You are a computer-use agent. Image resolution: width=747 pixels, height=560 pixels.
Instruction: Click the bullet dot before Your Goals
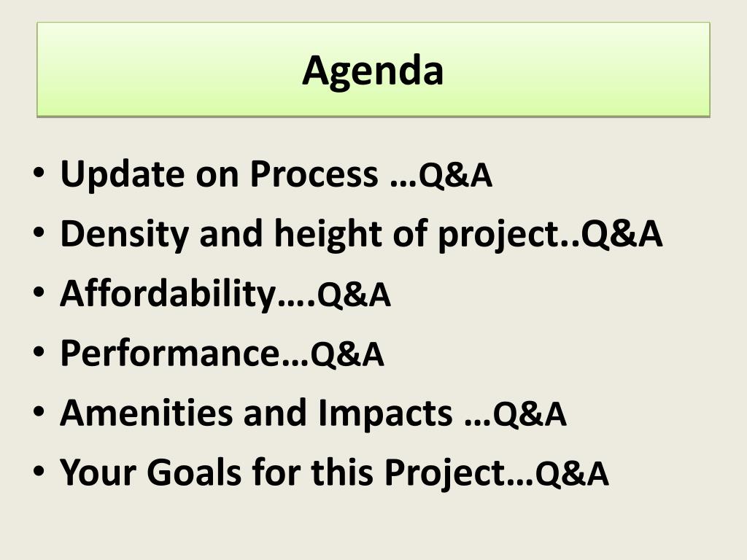tap(39, 470)
